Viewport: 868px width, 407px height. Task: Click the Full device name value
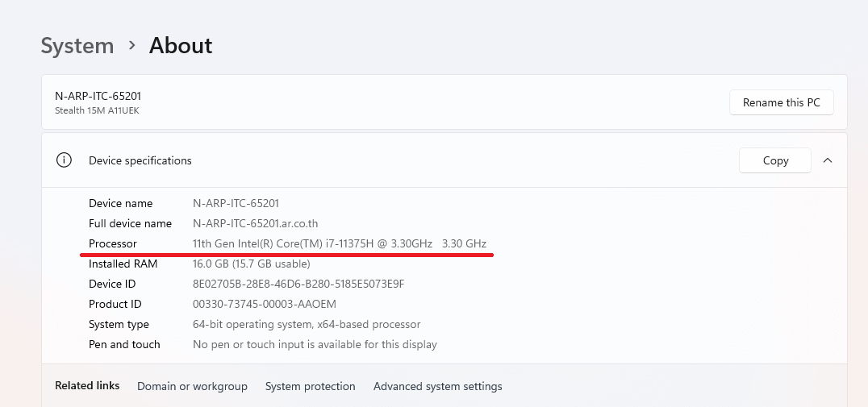tap(255, 223)
